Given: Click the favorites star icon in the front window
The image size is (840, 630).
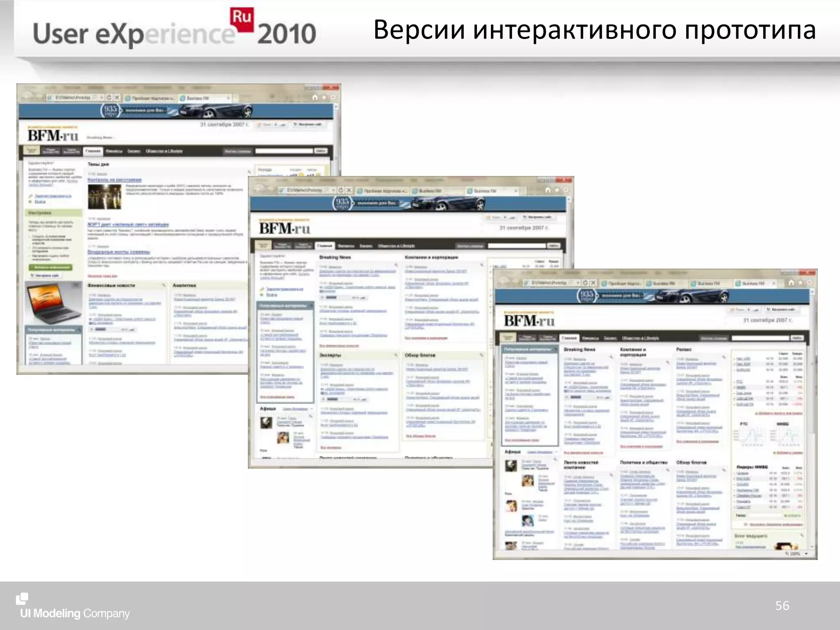Looking at the screenshot, I should (x=801, y=283).
